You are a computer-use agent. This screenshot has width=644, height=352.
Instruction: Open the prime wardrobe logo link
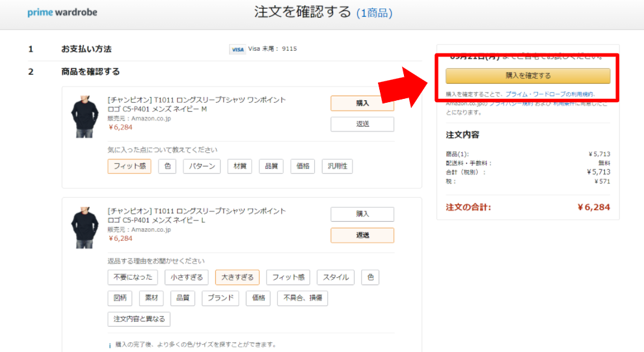coord(62,12)
